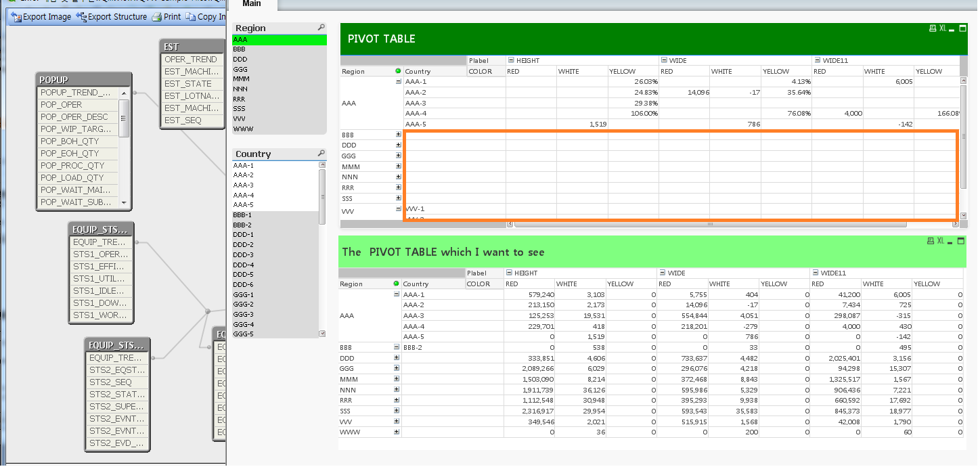The height and width of the screenshot is (471, 980).
Task: Maximize the lower pivot table object
Action: pos(961,241)
